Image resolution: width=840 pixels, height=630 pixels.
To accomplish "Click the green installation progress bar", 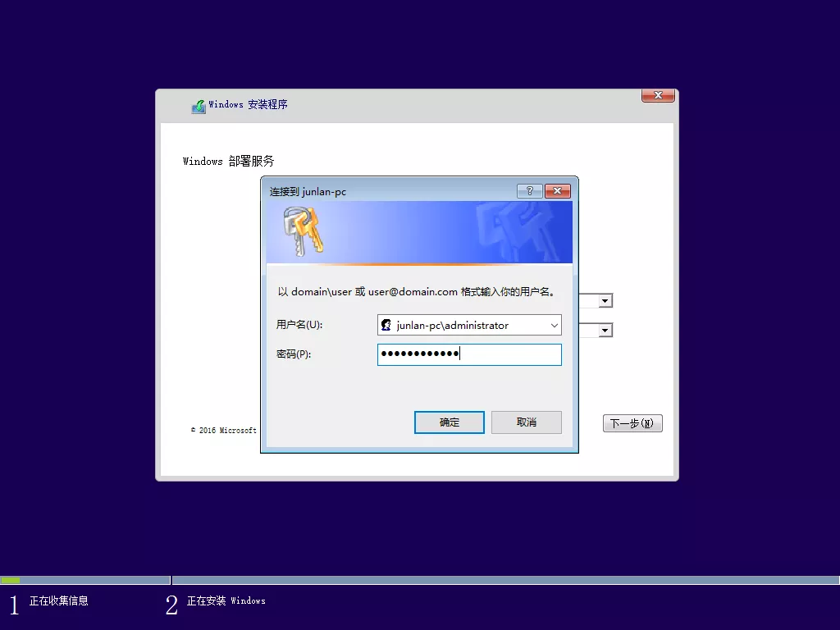I will point(11,580).
